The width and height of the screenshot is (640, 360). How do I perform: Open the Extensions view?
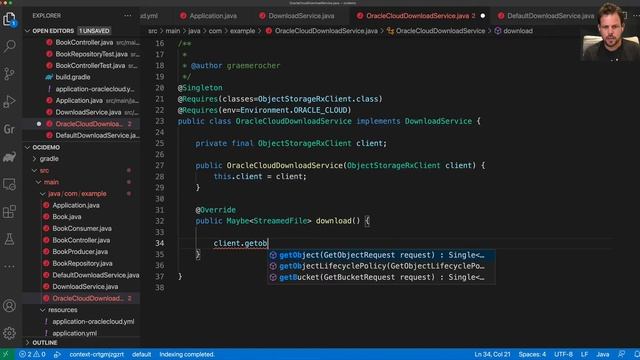click(x=9, y=212)
